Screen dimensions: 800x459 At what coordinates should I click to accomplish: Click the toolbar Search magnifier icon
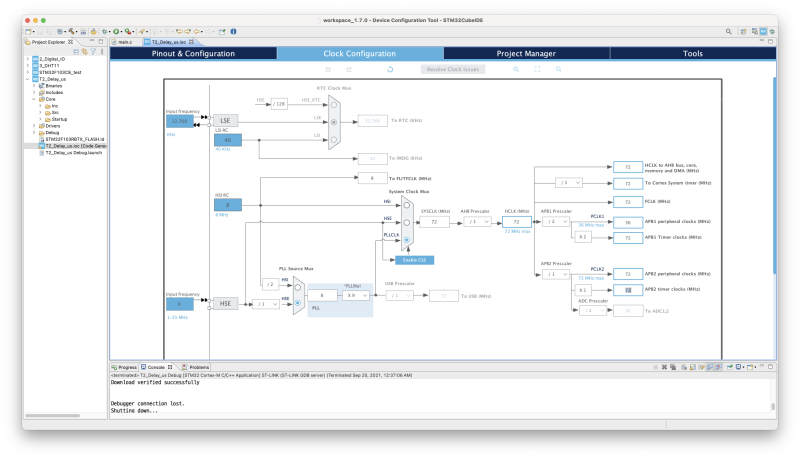(729, 32)
